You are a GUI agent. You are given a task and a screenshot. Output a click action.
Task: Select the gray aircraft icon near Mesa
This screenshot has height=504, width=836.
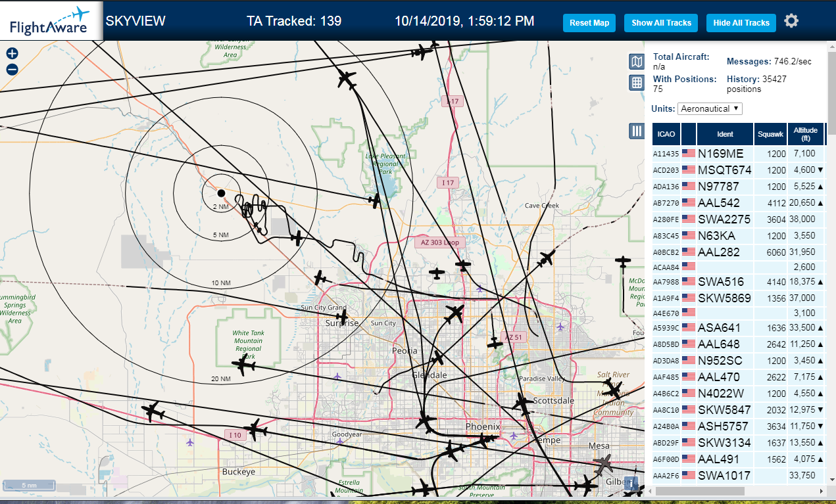pos(604,466)
